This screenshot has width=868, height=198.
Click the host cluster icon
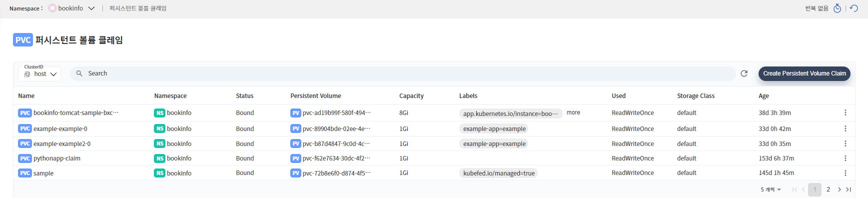(x=27, y=74)
